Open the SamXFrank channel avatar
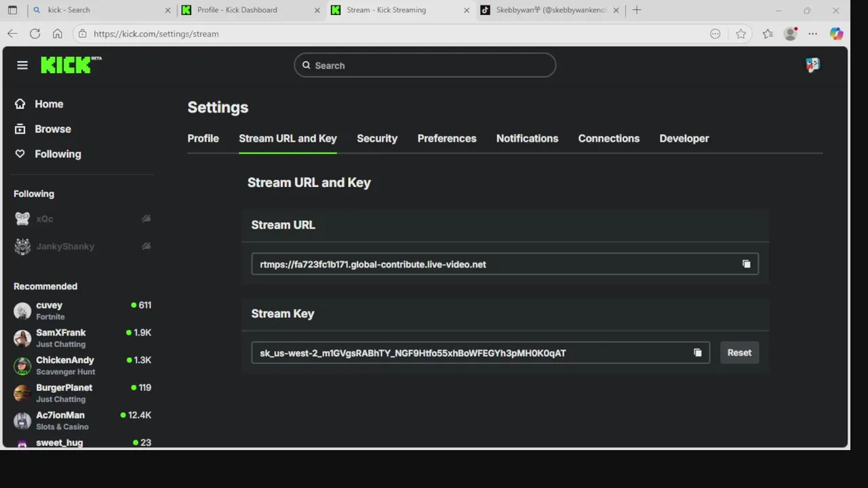The width and height of the screenshot is (868, 488). (x=22, y=338)
